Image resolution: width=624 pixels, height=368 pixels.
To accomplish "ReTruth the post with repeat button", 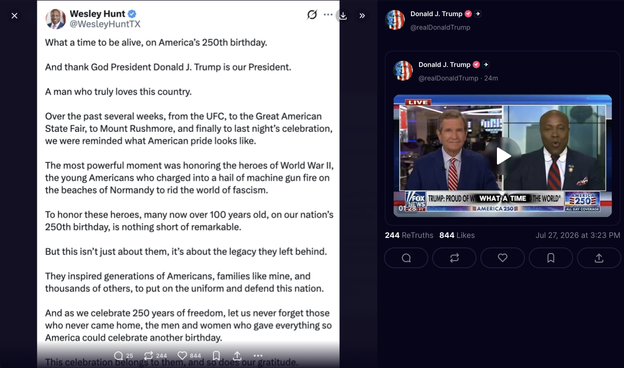I will [x=454, y=258].
